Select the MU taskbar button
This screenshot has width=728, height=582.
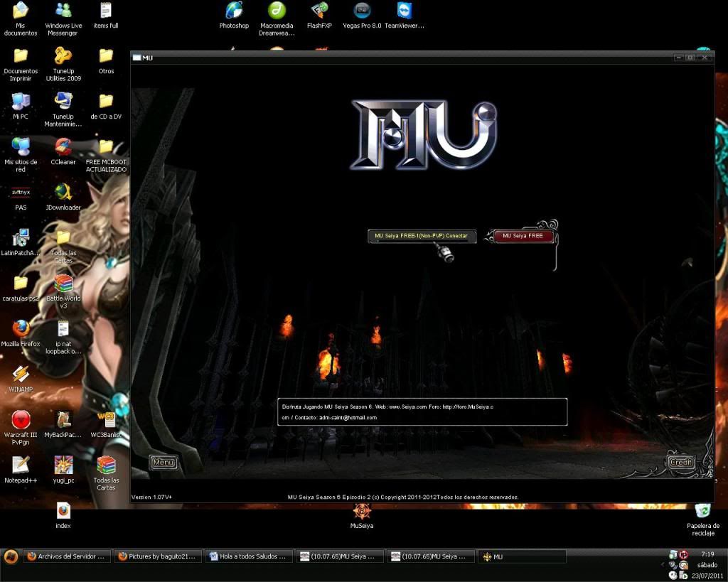click(522, 556)
